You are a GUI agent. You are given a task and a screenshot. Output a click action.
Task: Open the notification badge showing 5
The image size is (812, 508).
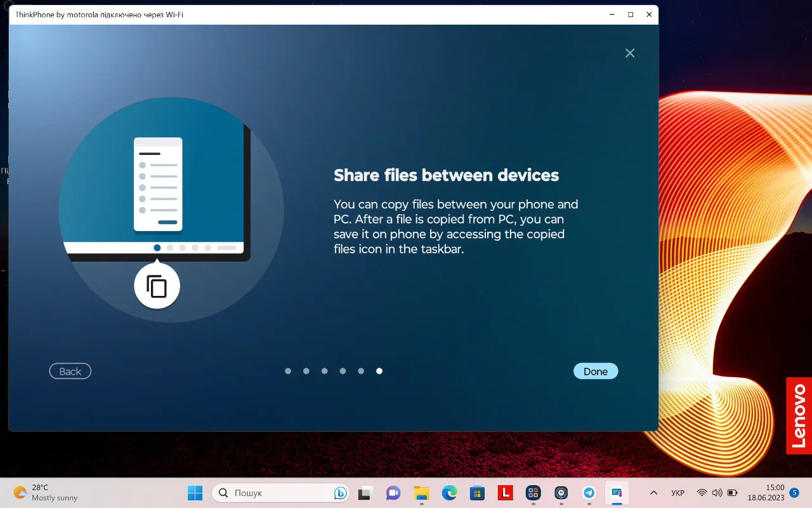coord(794,493)
